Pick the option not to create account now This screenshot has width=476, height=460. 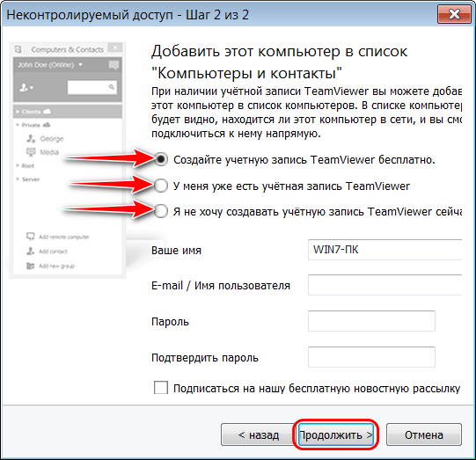click(x=161, y=211)
